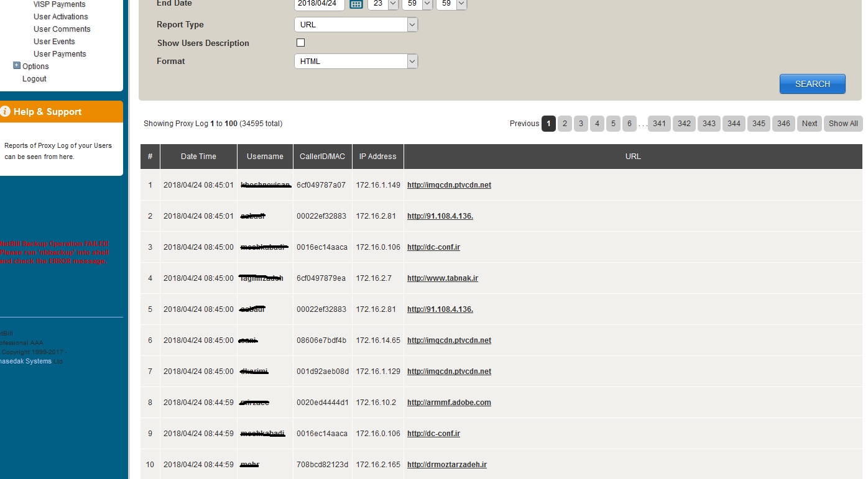Open User Comments in the sidebar
The height and width of the screenshot is (479, 868).
pyautogui.click(x=62, y=29)
